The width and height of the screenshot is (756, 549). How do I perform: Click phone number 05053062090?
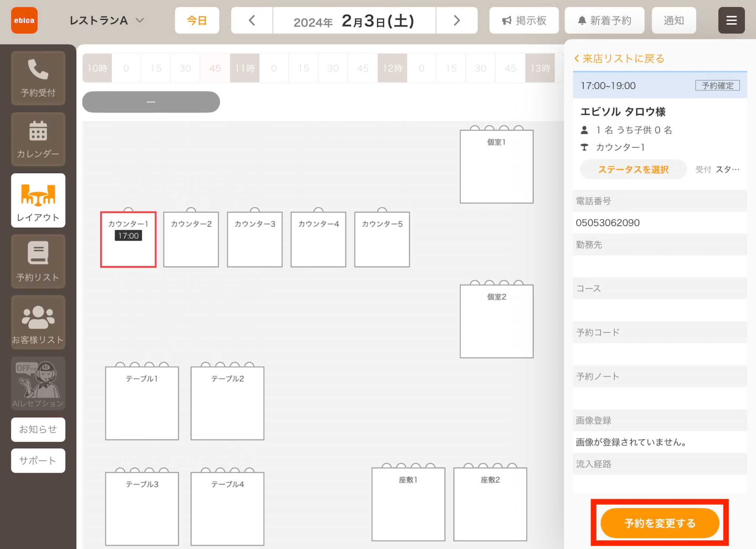(608, 222)
